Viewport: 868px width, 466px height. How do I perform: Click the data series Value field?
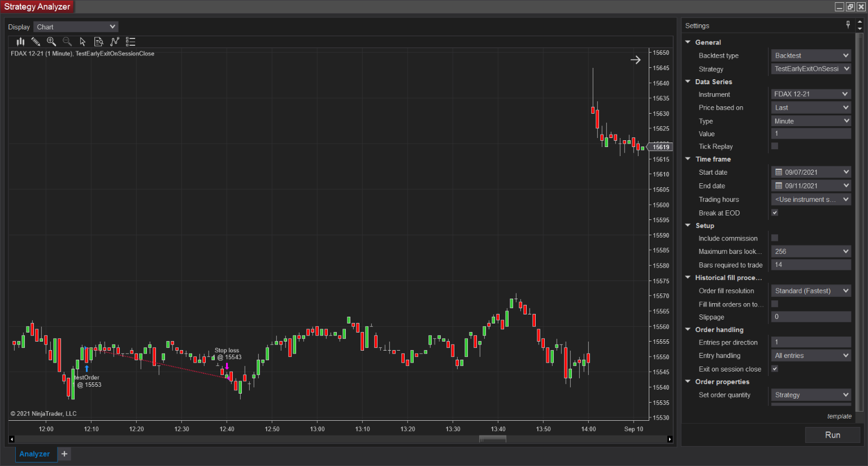point(811,133)
